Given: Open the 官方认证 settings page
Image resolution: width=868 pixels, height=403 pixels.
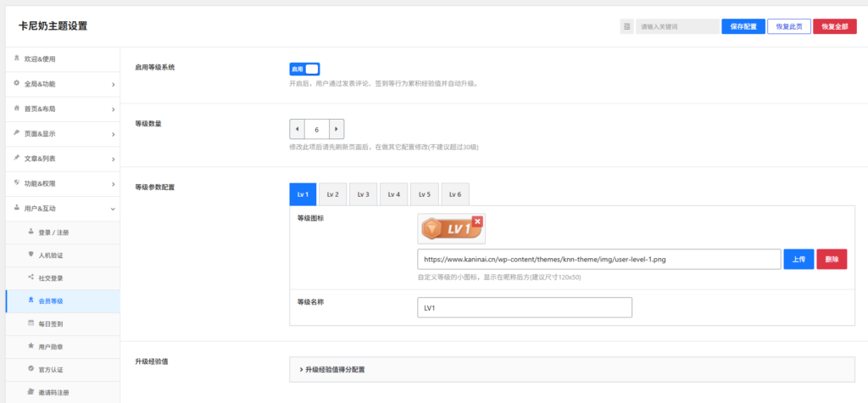Looking at the screenshot, I should tap(63, 370).
